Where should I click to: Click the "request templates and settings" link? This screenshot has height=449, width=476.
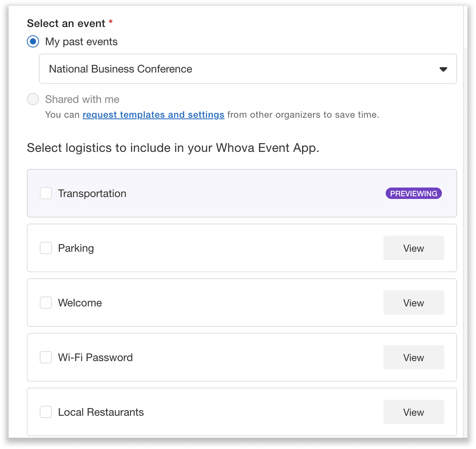pyautogui.click(x=153, y=115)
